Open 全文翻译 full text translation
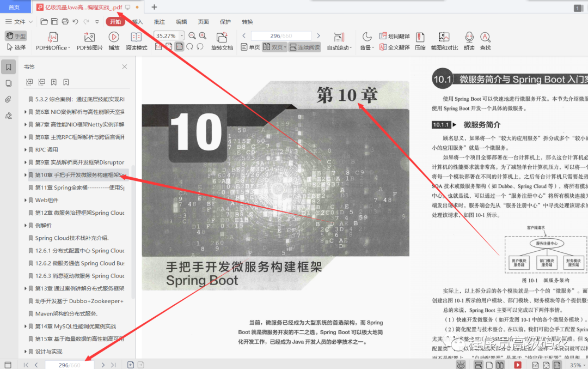The width and height of the screenshot is (588, 369). [x=395, y=47]
